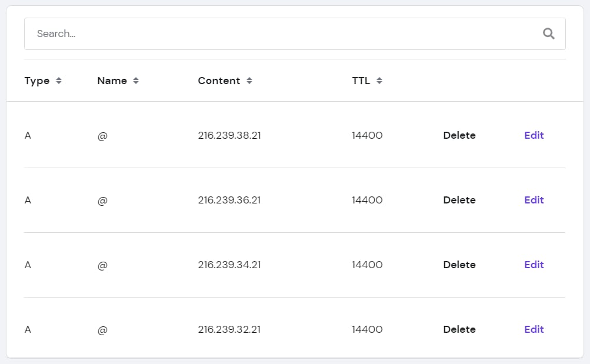Viewport: 590px width, 364px height.
Task: Select the 216.239.32.21 content cell
Action: (229, 329)
